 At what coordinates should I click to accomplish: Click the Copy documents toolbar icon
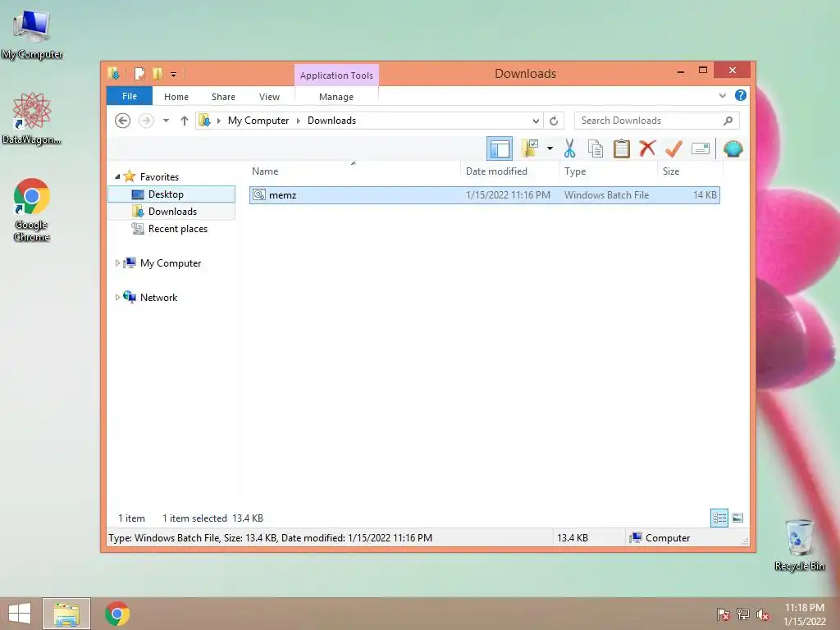pyautogui.click(x=596, y=148)
